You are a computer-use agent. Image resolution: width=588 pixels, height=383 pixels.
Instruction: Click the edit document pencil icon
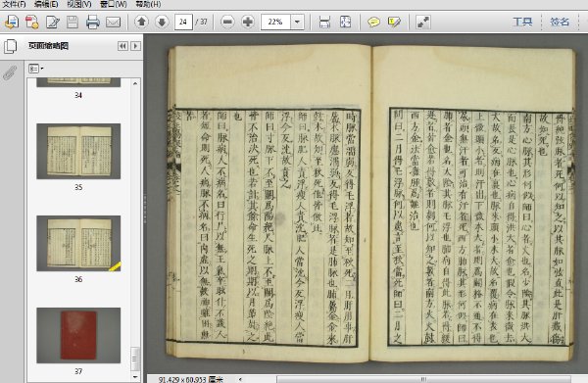pyautogui.click(x=53, y=23)
